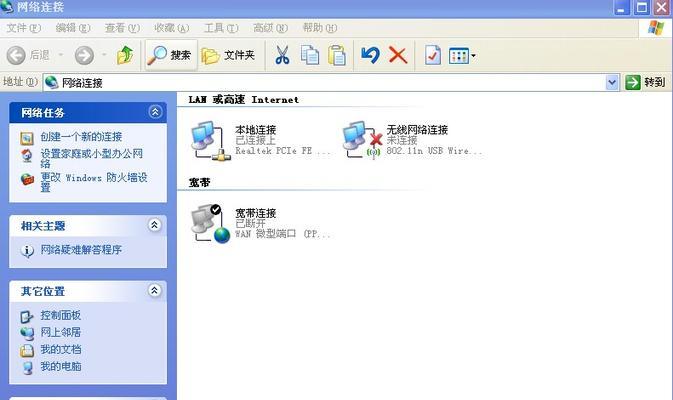This screenshot has height=400, width=673.
Task: Click the 无线网络连接 name label
Action: (417, 130)
